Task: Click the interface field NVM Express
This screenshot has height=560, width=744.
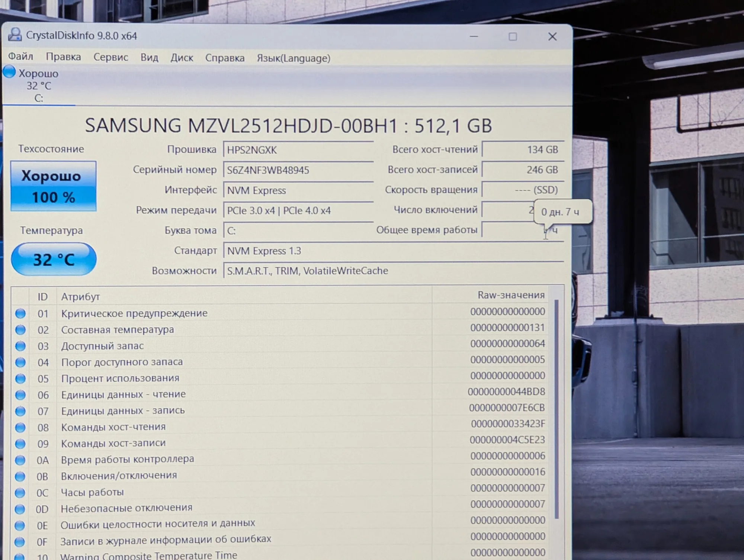Action: 298,190
